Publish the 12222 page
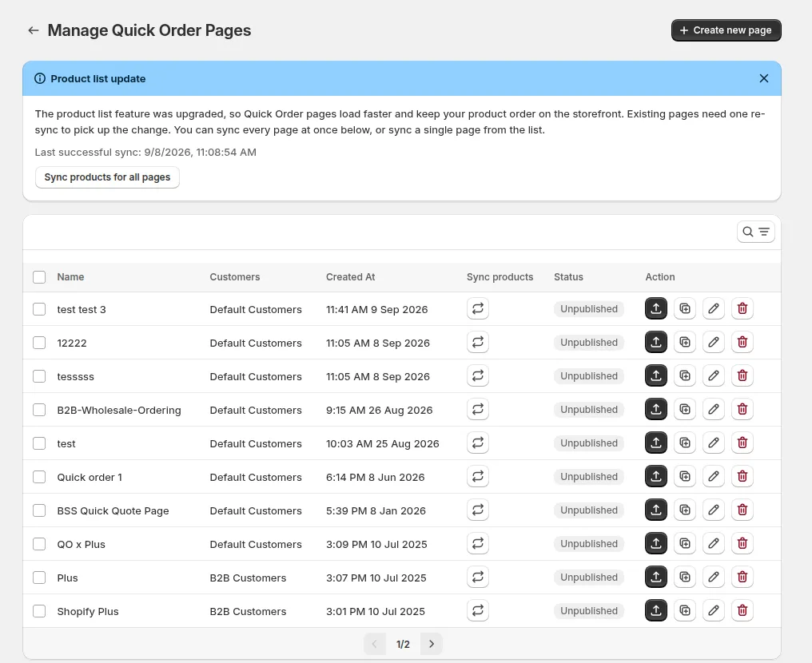 (x=655, y=343)
